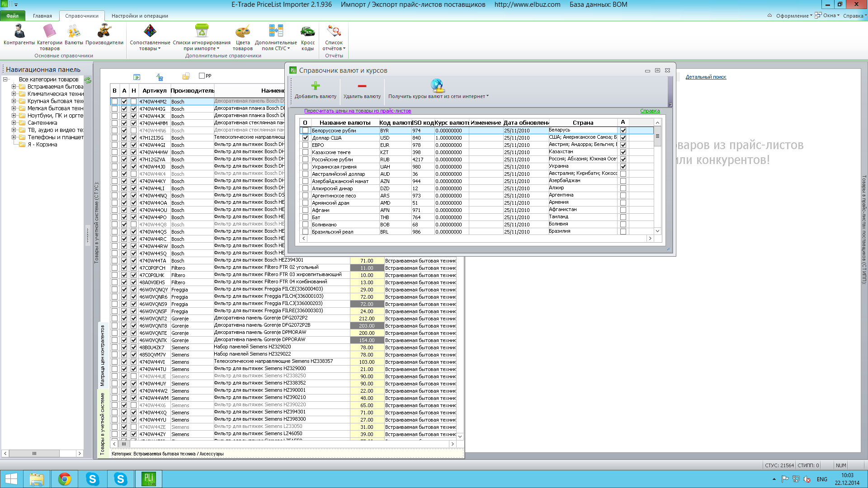
Task: Launch Chrome from the taskbar
Action: 65,479
